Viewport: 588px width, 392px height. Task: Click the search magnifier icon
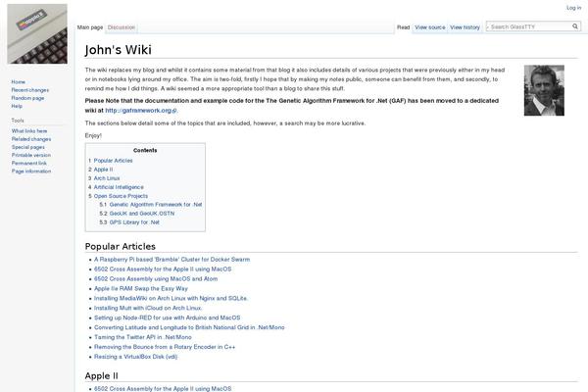(x=575, y=26)
